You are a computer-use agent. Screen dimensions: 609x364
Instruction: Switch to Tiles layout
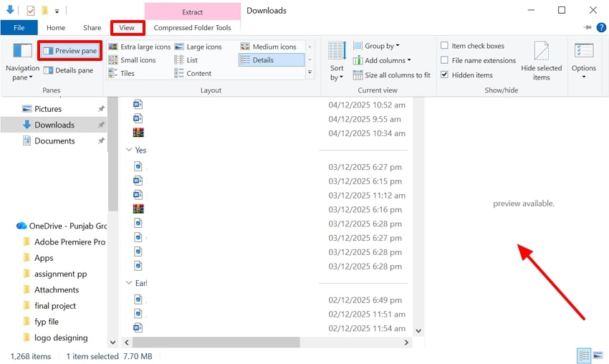122,73
